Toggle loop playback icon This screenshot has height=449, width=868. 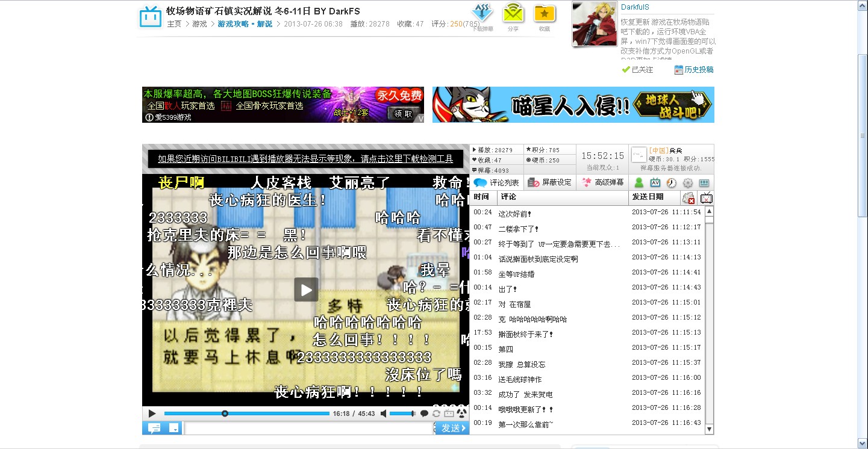click(x=436, y=413)
